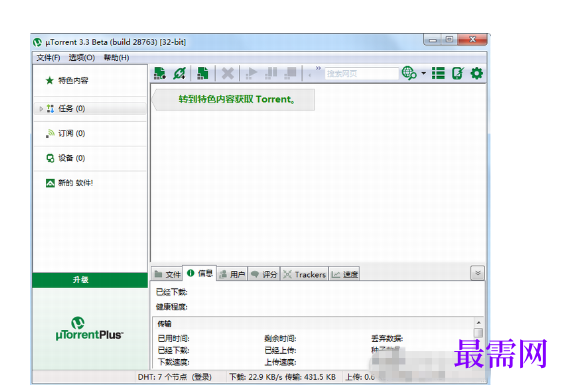Image resolution: width=566 pixels, height=385 pixels.
Task: Switch to the 文件 tab
Action: pos(167,274)
